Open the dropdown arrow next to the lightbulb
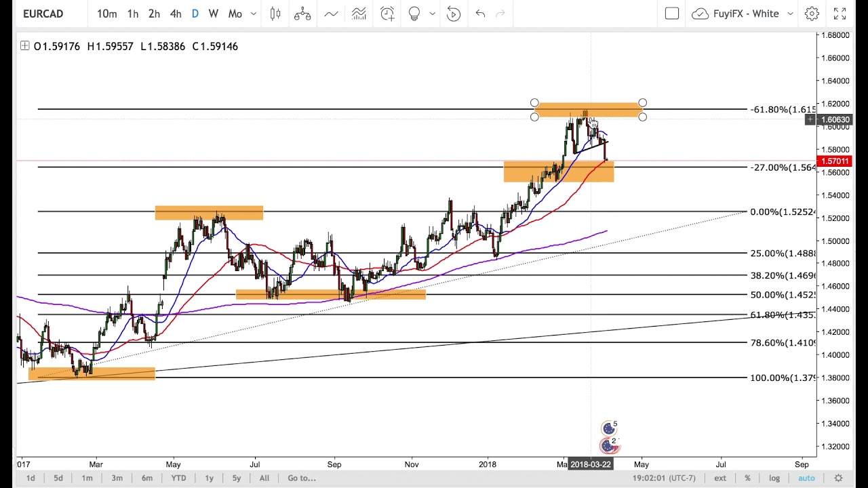 (x=432, y=14)
